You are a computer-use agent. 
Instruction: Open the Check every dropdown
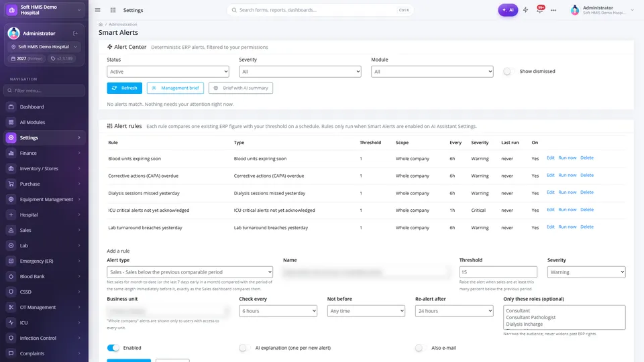tap(278, 310)
